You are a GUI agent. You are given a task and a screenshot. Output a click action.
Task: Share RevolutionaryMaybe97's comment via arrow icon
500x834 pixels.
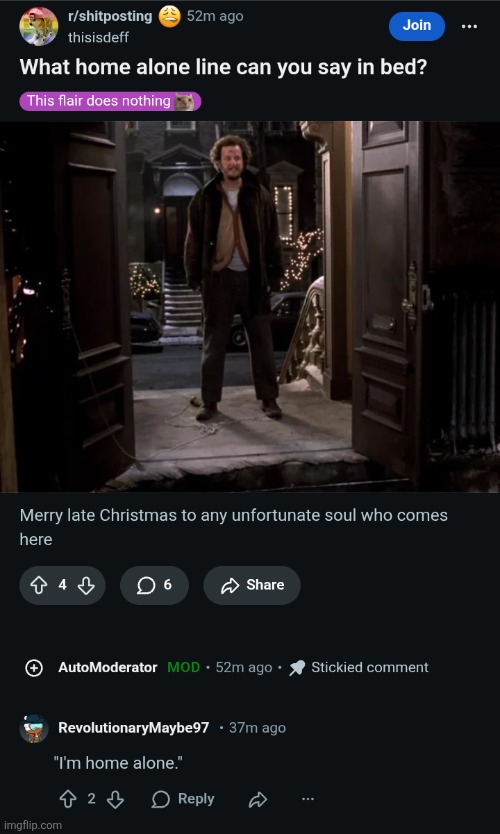258,799
